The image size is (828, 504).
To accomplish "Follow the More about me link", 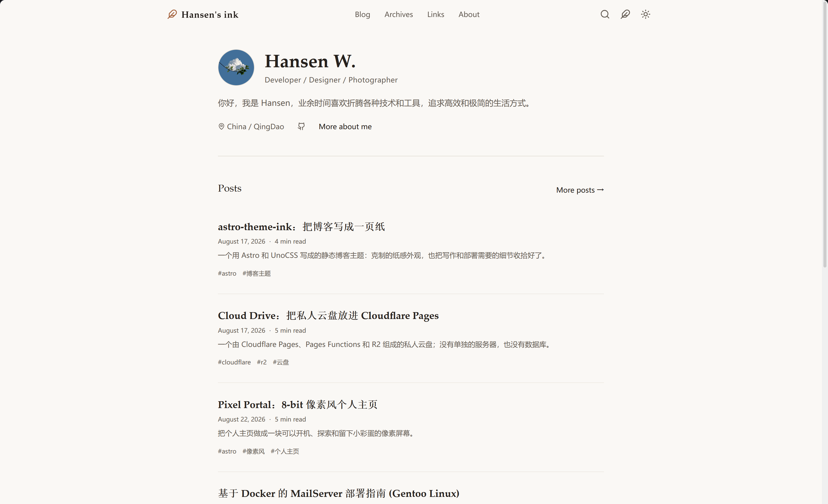I will [x=345, y=127].
